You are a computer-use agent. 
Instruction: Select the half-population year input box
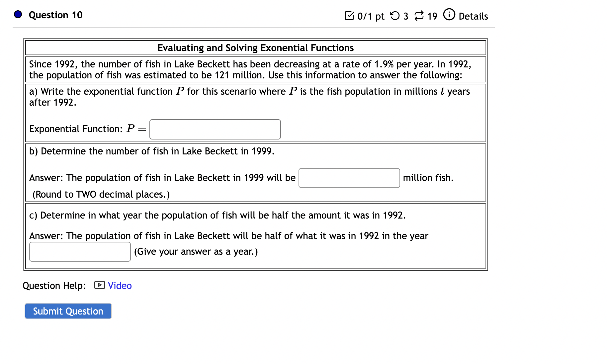(x=80, y=252)
